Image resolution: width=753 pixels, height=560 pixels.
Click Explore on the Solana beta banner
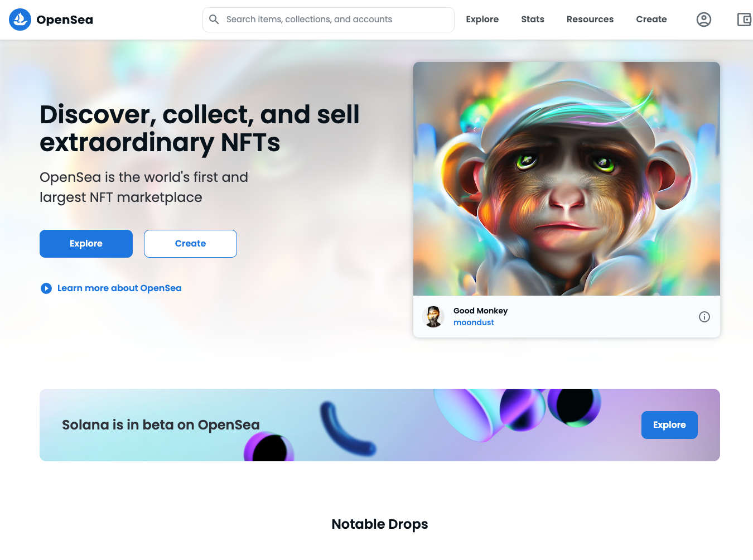[x=669, y=425]
